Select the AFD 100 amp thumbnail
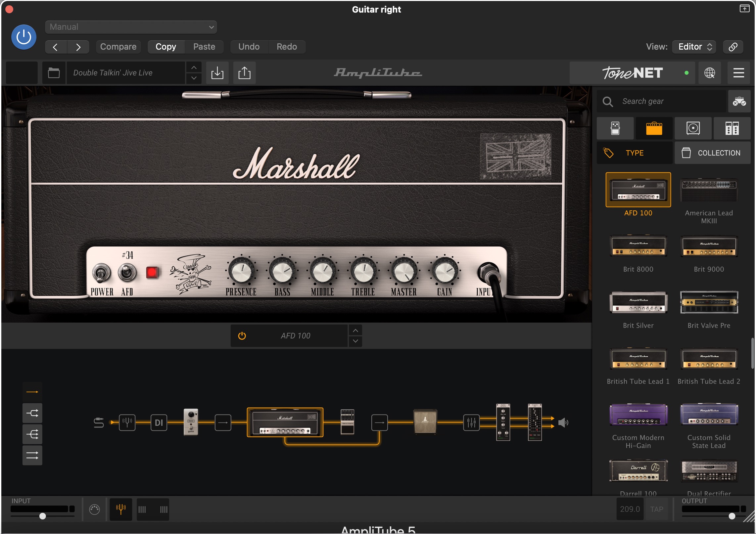The image size is (756, 534). (x=638, y=190)
